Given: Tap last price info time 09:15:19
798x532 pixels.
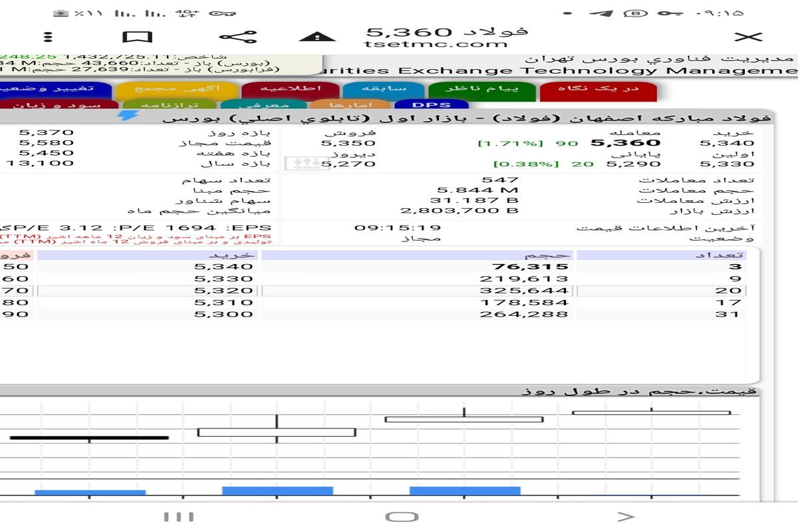Looking at the screenshot, I should (397, 227).
